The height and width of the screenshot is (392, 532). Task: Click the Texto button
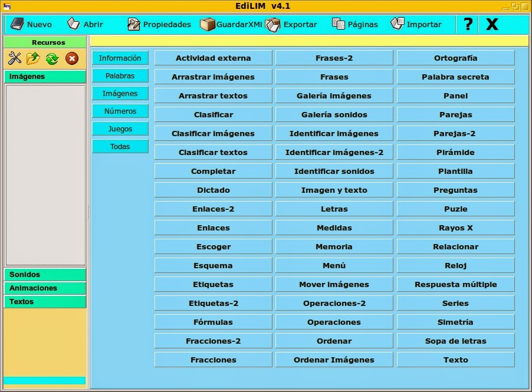(x=456, y=360)
